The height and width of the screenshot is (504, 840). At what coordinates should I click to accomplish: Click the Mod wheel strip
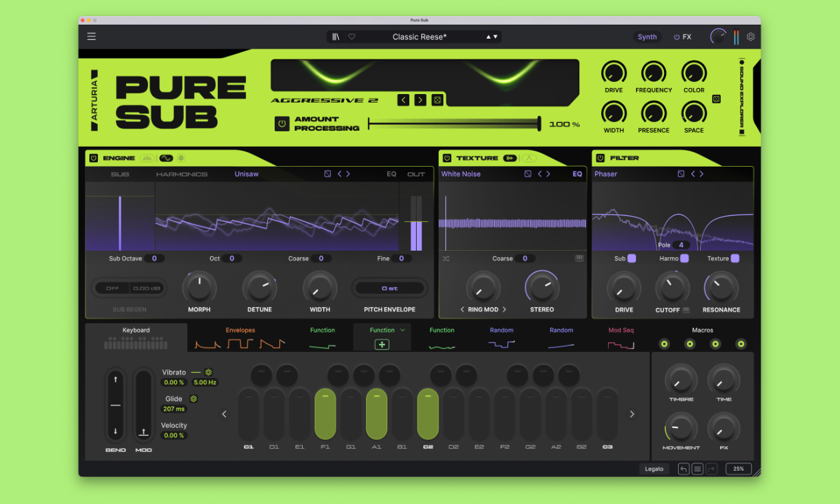point(143,405)
